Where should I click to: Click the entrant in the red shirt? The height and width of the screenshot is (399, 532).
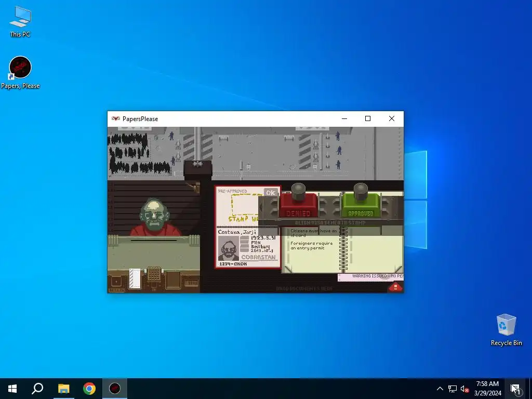pos(155,217)
